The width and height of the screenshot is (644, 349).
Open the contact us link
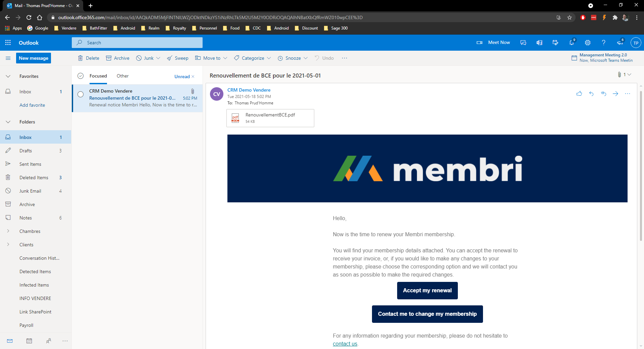pos(344,344)
